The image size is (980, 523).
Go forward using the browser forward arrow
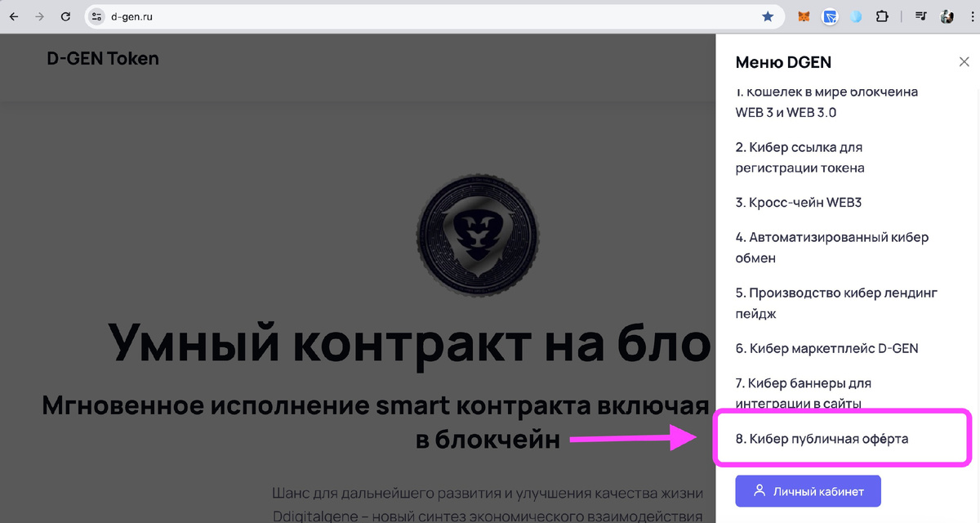39,16
